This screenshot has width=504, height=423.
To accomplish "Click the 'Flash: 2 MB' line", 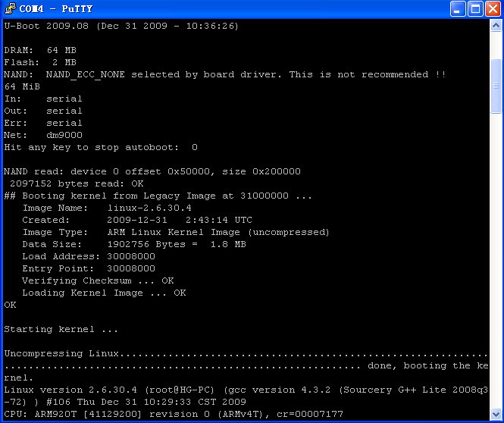I will [x=40, y=62].
